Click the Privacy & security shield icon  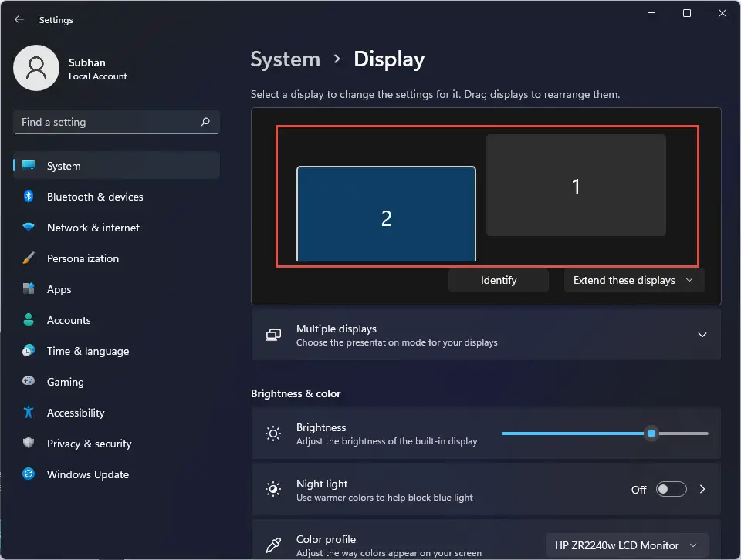[29, 443]
